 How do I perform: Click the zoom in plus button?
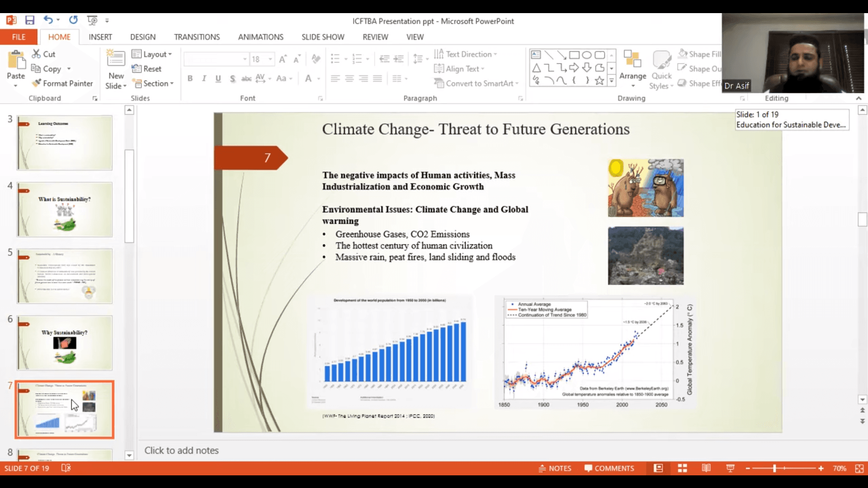point(821,468)
